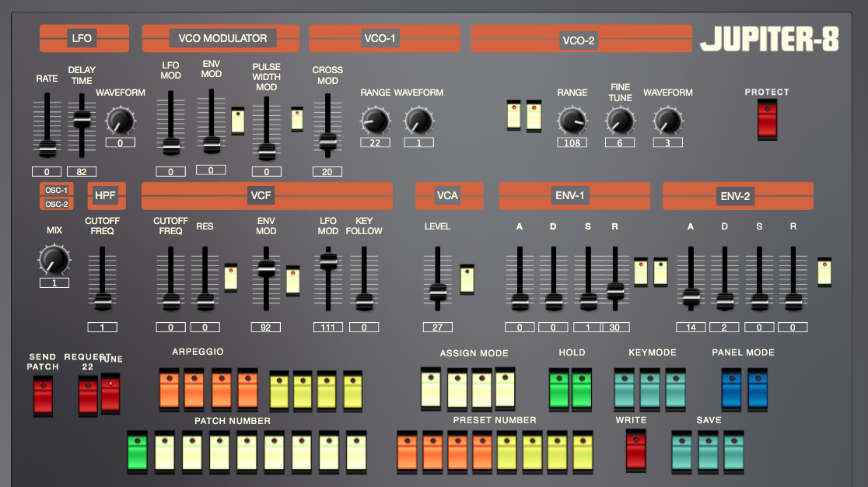Click the VCO-1 RANGE knob
Screen dimensions: 868x487
(x=375, y=121)
